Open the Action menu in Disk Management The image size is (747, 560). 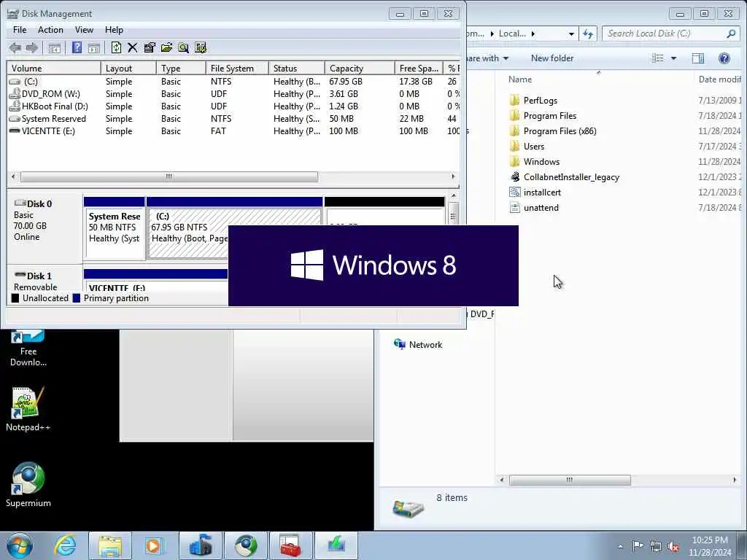coord(50,29)
